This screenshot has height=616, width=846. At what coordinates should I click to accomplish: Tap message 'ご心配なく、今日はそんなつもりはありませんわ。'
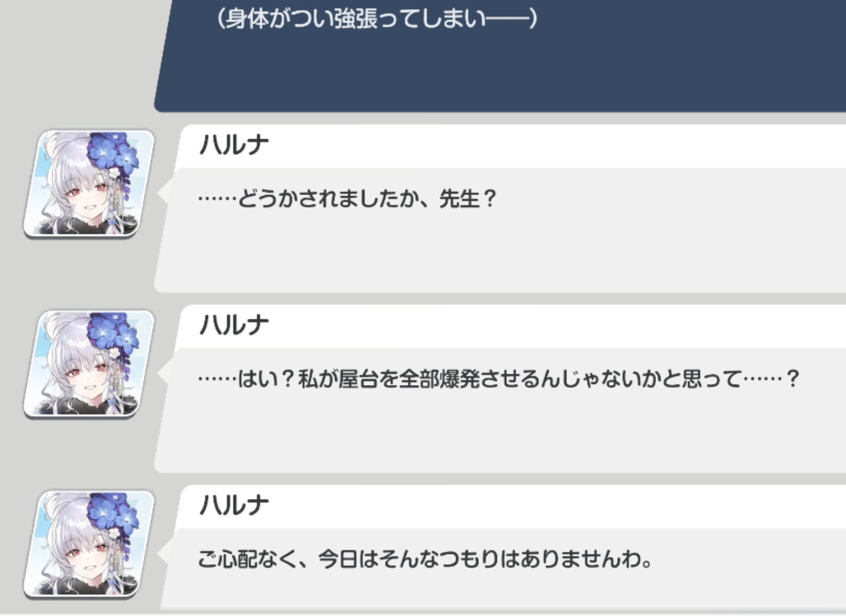(425, 559)
